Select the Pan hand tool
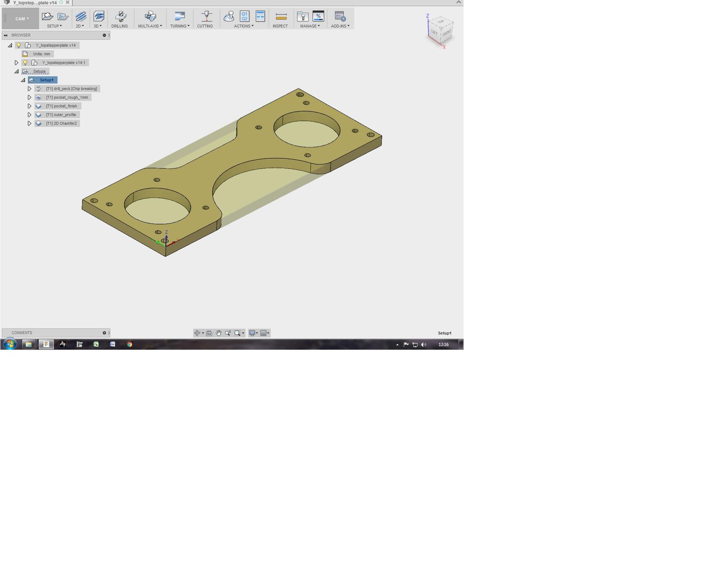The width and height of the screenshot is (728, 588). pos(218,333)
